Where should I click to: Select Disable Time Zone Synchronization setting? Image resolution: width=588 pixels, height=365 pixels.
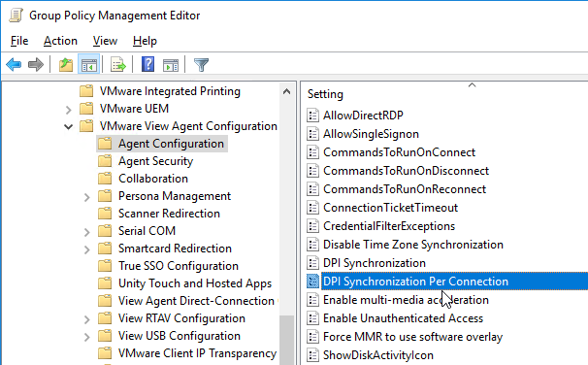[413, 245]
